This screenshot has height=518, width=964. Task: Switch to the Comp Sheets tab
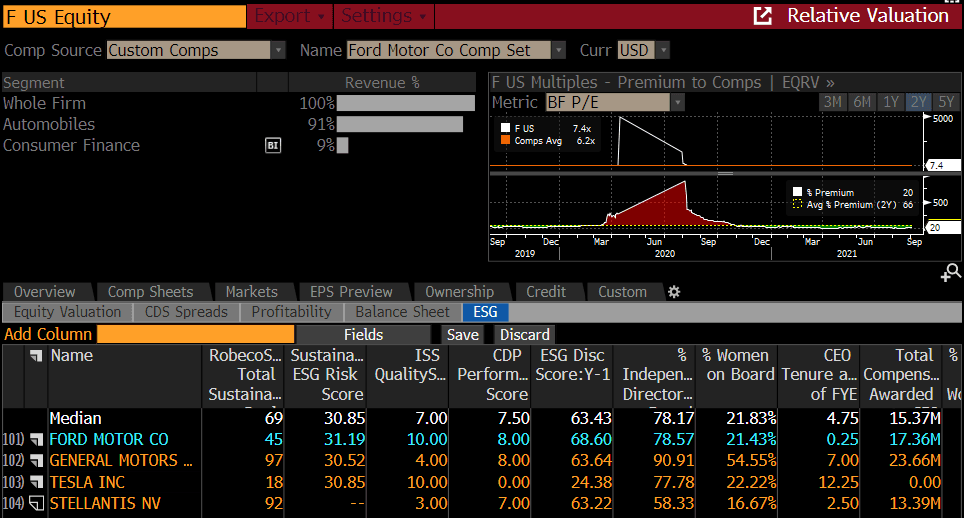pyautogui.click(x=151, y=292)
